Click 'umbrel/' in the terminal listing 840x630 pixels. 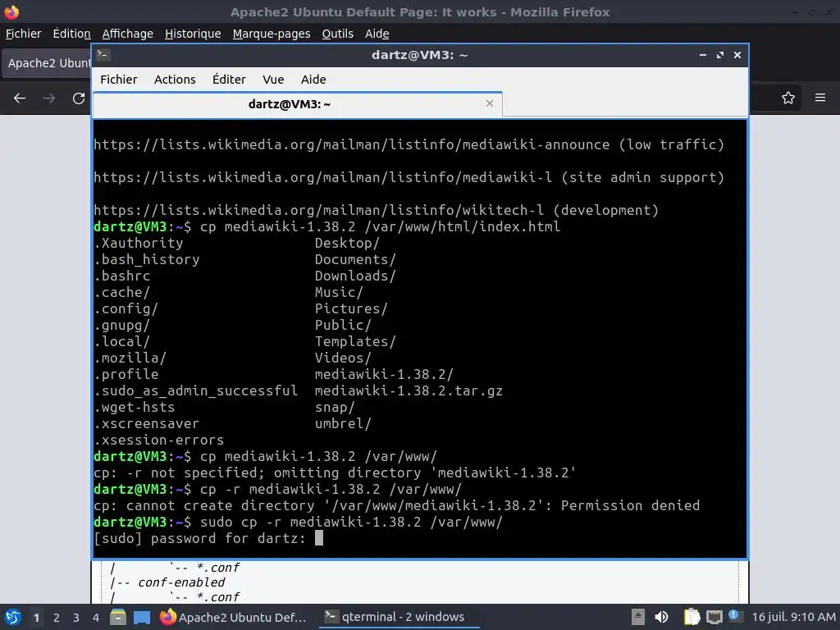point(343,423)
